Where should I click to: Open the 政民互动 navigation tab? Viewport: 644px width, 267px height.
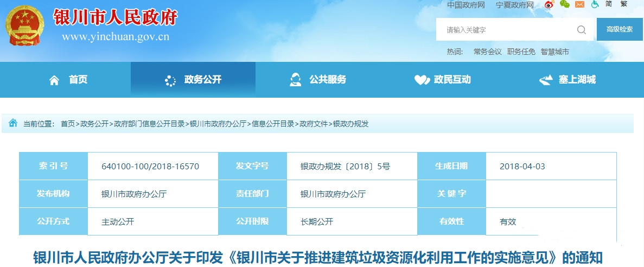[443, 80]
